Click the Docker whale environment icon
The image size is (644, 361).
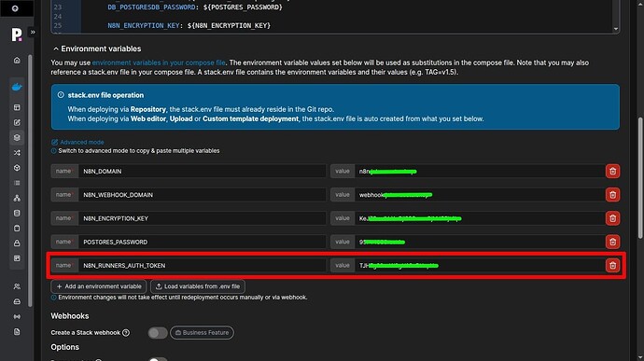17,87
